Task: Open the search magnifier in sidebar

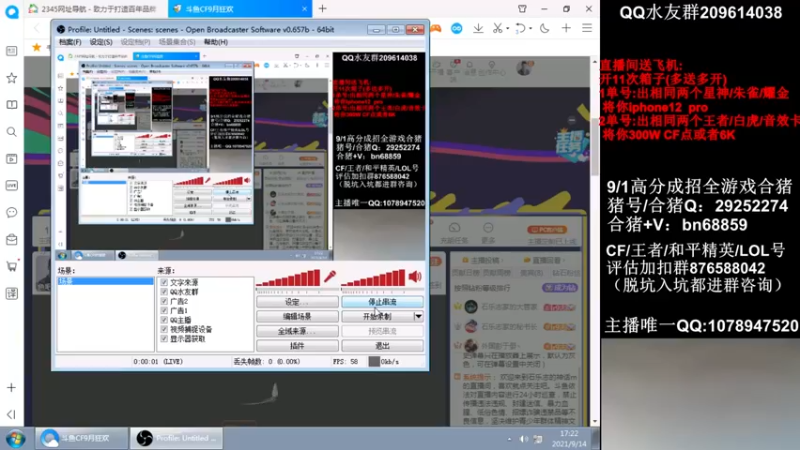Action: (x=11, y=132)
